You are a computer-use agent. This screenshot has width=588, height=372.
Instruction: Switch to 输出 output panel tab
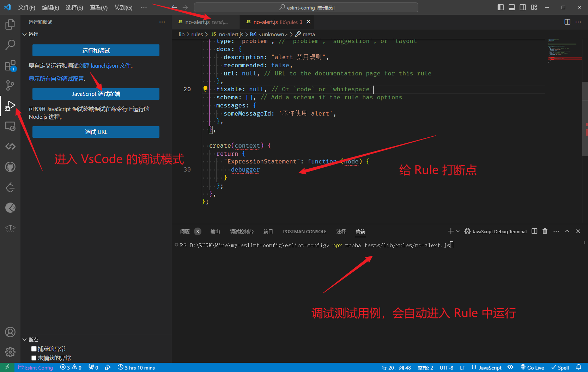coord(215,231)
